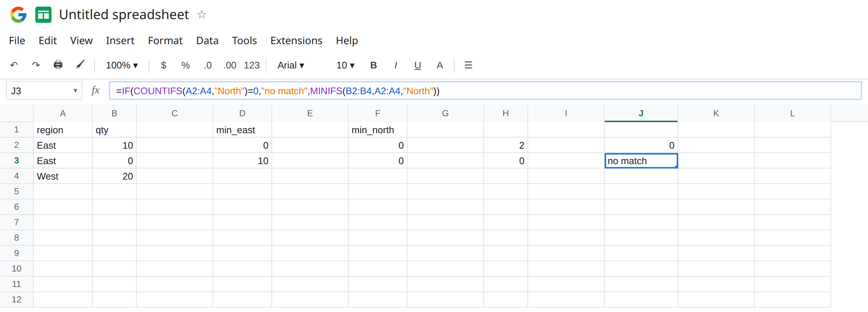The height and width of the screenshot is (312, 868).
Task: Click the fx function icon
Action: click(x=96, y=91)
